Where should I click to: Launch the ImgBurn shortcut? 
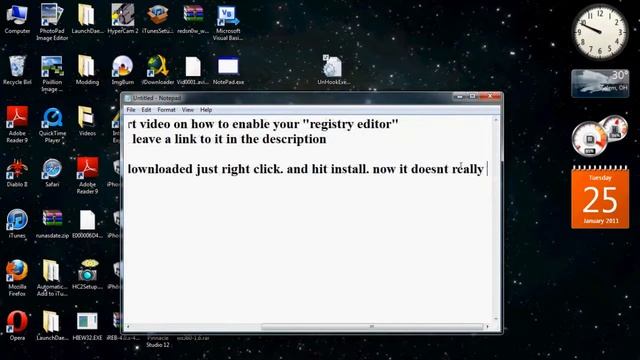122,70
